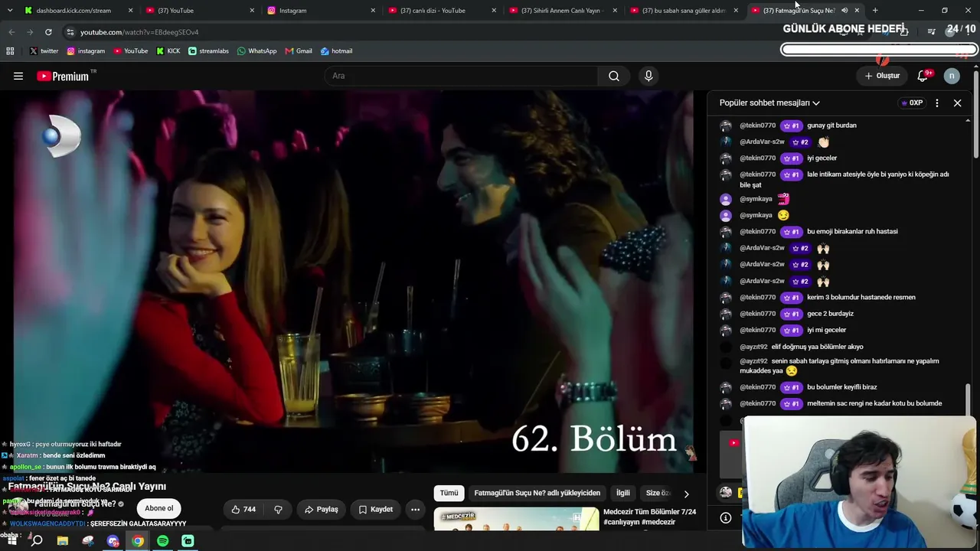Open the instagram bookmark

click(x=86, y=51)
